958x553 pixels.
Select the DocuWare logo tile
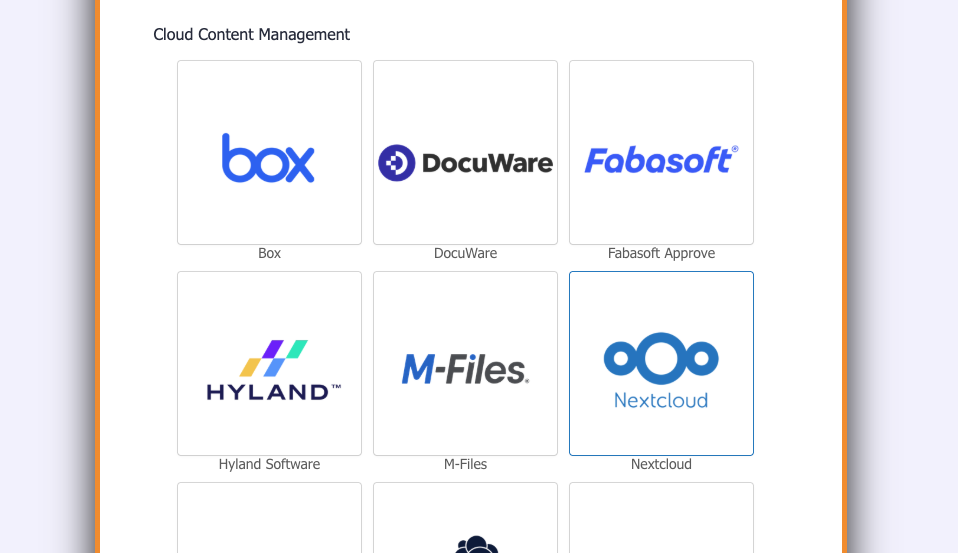tap(466, 152)
